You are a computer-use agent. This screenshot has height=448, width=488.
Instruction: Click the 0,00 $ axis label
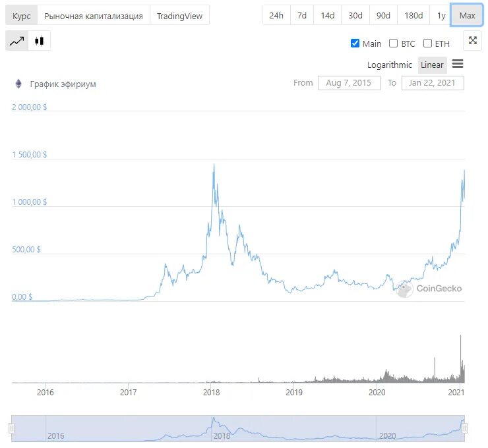tap(22, 297)
